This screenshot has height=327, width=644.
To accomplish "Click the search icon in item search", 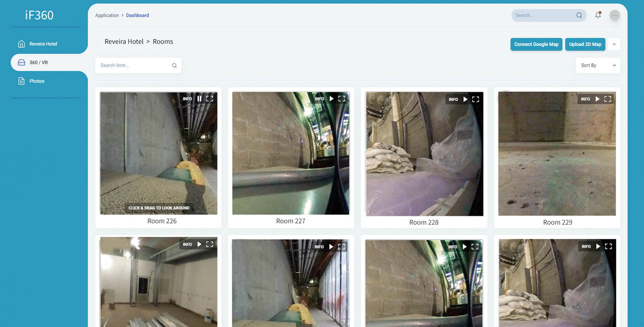I will [x=174, y=66].
